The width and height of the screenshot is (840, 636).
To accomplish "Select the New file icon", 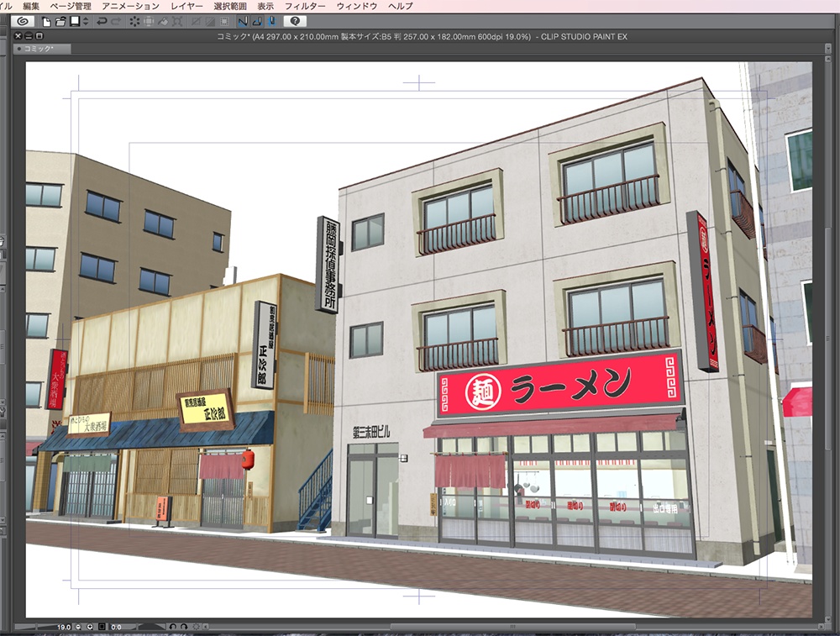I will click(46, 24).
